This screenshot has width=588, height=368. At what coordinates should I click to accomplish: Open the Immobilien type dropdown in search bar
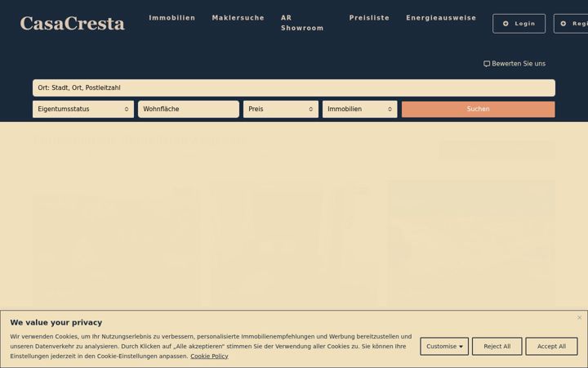pyautogui.click(x=360, y=110)
